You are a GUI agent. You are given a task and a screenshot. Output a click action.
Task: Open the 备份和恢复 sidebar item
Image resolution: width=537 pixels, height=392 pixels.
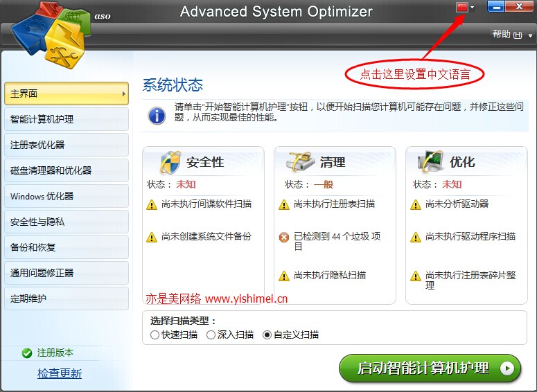coord(67,247)
